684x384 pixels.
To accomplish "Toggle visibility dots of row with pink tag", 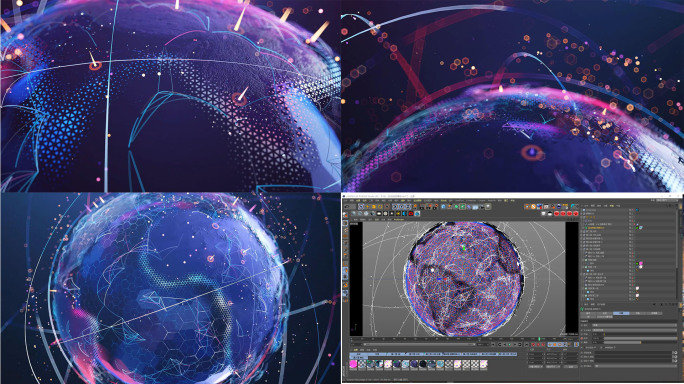I will click(x=633, y=263).
